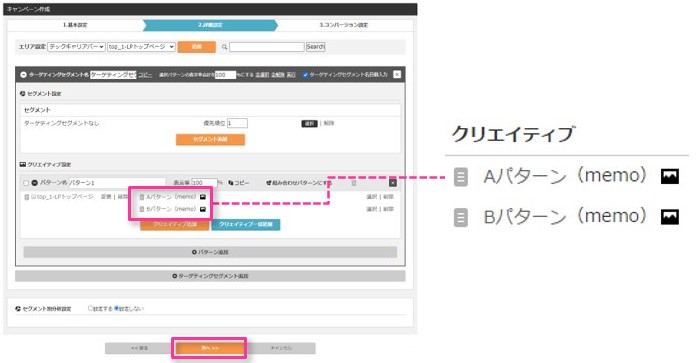Click the minus icon before パターン名
The width and height of the screenshot is (697, 363).
(x=35, y=183)
